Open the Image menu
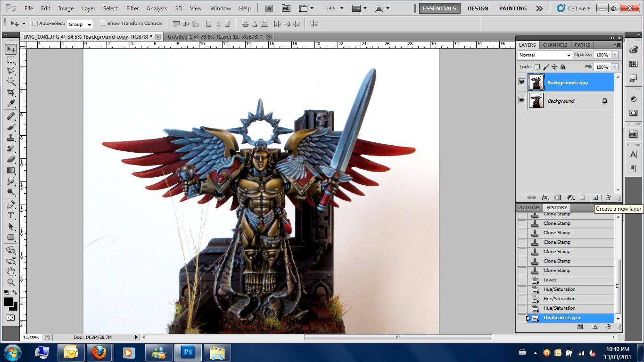The height and width of the screenshot is (362, 644). 66,8
